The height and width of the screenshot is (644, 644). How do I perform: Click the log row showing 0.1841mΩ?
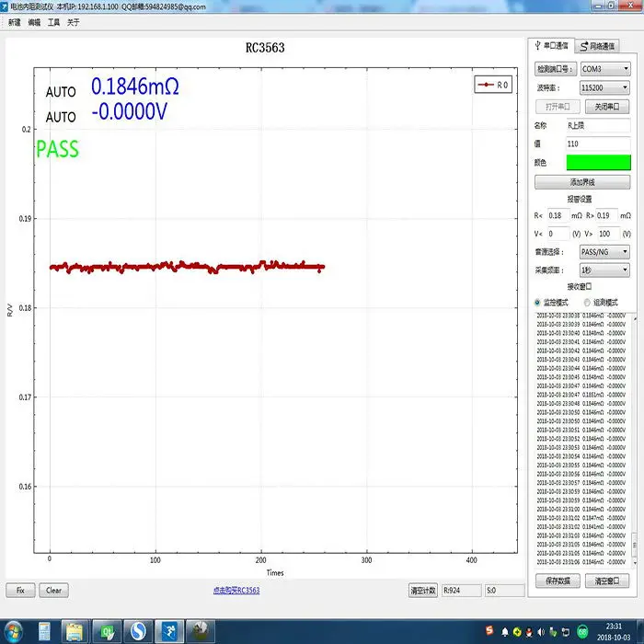click(581, 526)
